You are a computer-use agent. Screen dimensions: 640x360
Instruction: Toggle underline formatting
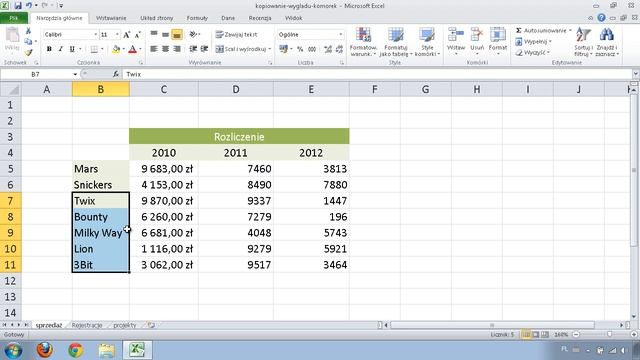(72, 49)
